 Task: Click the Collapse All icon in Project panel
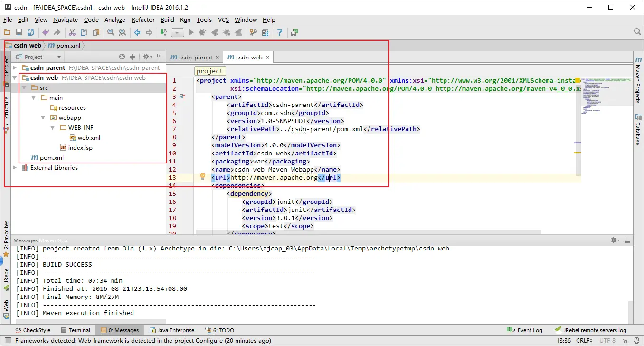tap(133, 57)
